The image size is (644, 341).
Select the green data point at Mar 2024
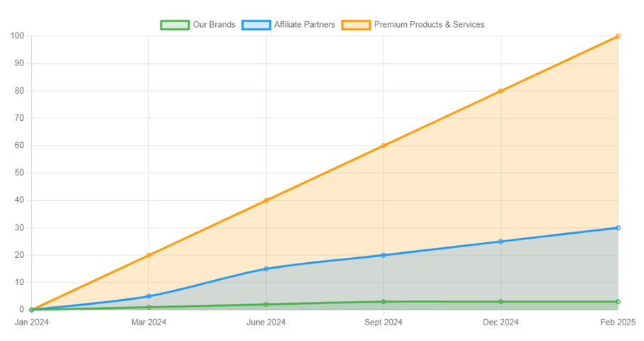pyautogui.click(x=148, y=307)
